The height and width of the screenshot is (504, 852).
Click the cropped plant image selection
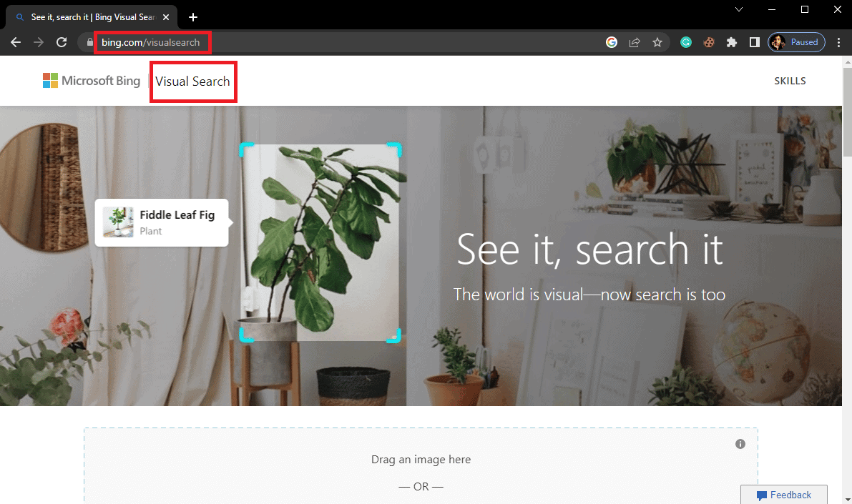320,243
